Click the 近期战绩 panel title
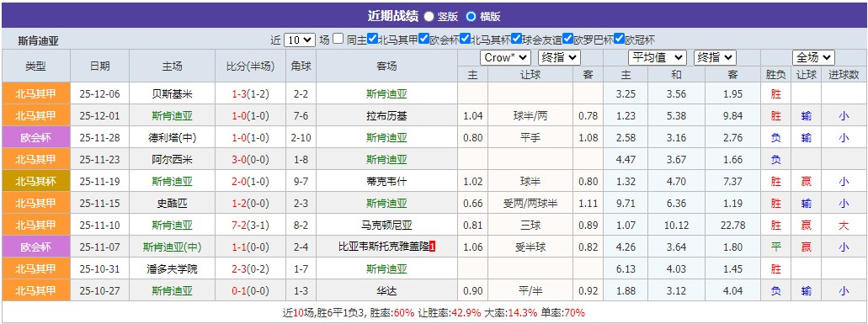This screenshot has height=324, width=868. tap(392, 16)
